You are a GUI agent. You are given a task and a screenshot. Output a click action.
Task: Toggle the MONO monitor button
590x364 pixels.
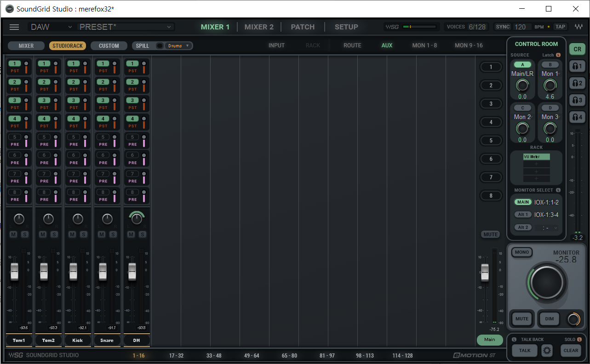point(521,252)
